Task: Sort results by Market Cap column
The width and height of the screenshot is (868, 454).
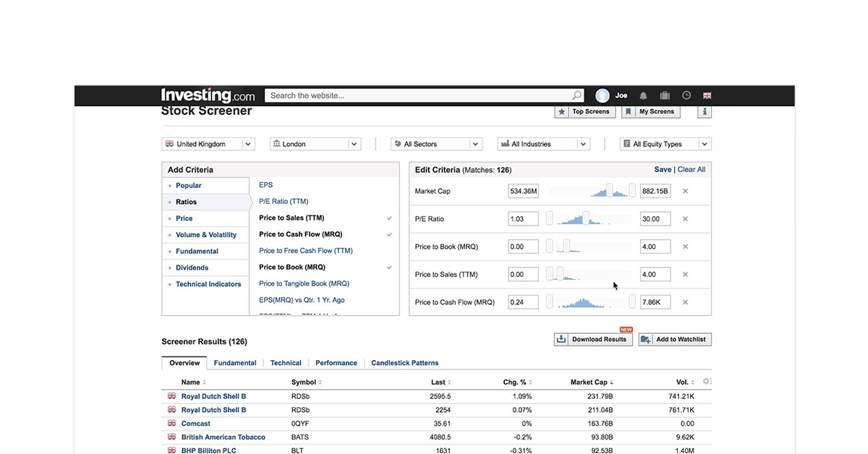Action: coord(592,382)
